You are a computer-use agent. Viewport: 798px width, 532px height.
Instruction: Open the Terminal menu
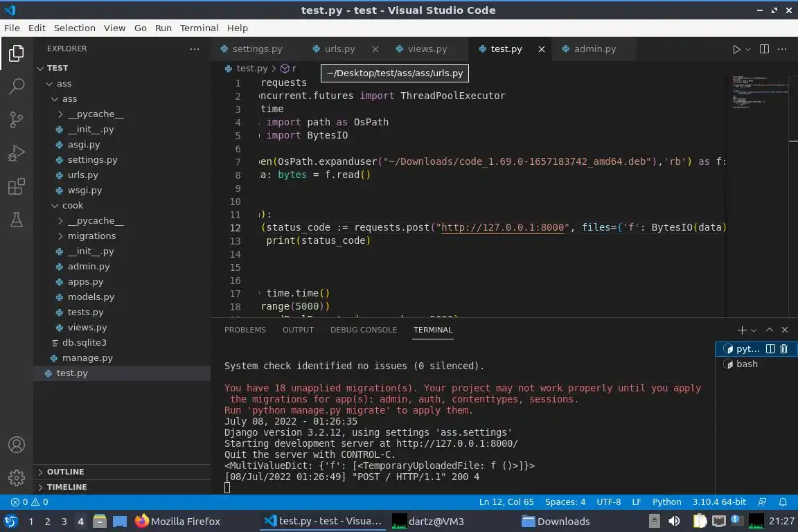(x=199, y=28)
